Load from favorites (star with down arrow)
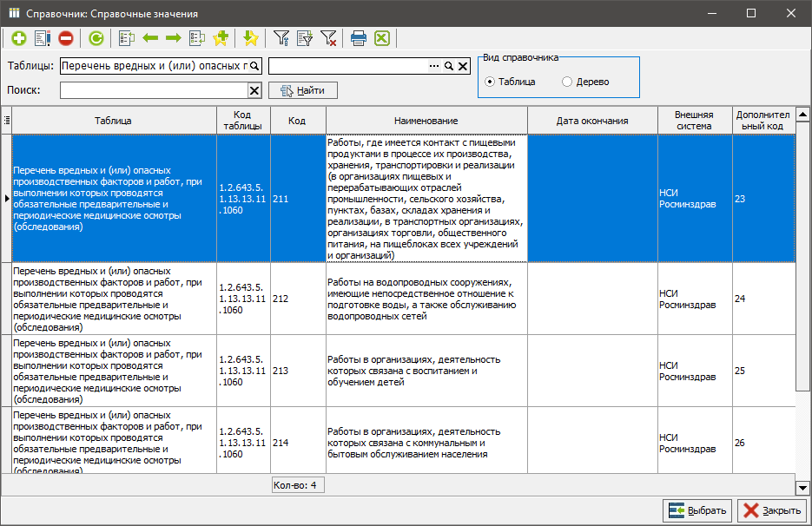 (251, 38)
